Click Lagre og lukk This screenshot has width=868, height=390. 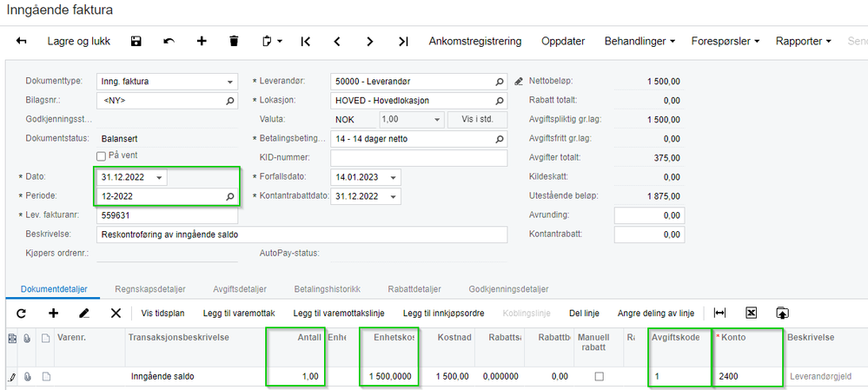tap(78, 41)
